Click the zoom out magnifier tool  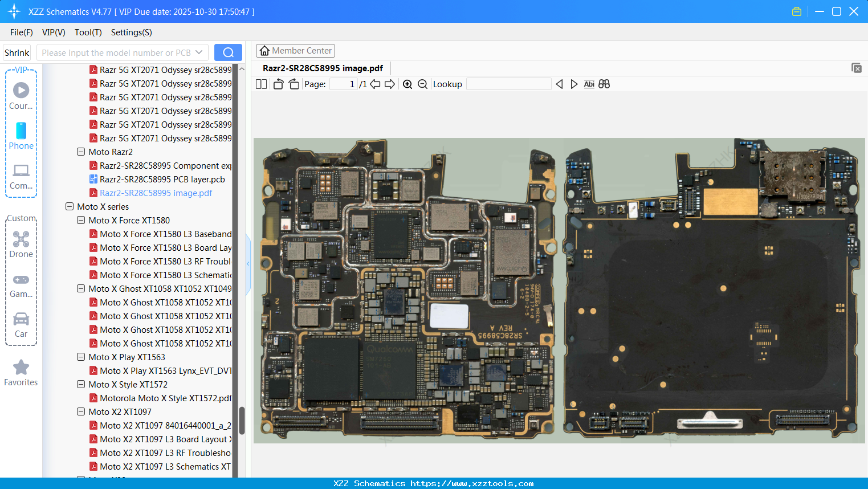(422, 84)
